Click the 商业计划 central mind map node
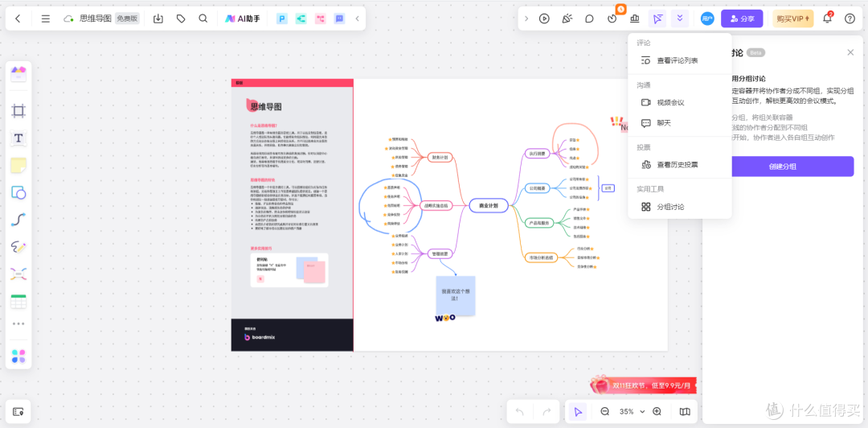 [x=489, y=206]
